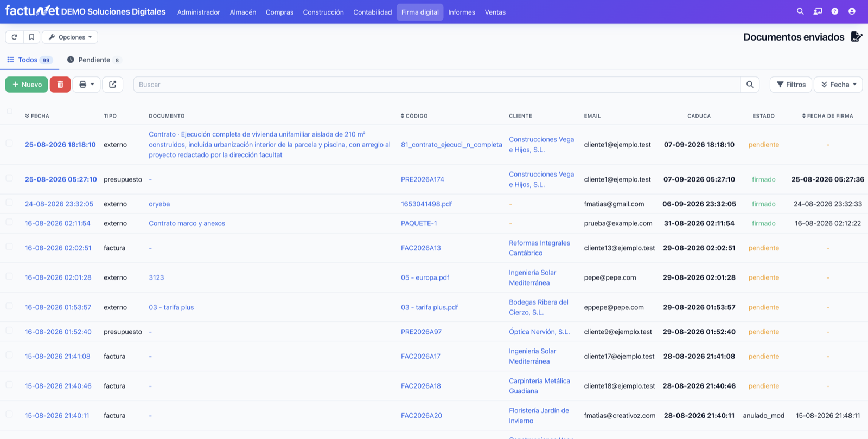Check the row dated 16-08-2026 02:02:51
Screen dimensions: 868x439
(9, 247)
